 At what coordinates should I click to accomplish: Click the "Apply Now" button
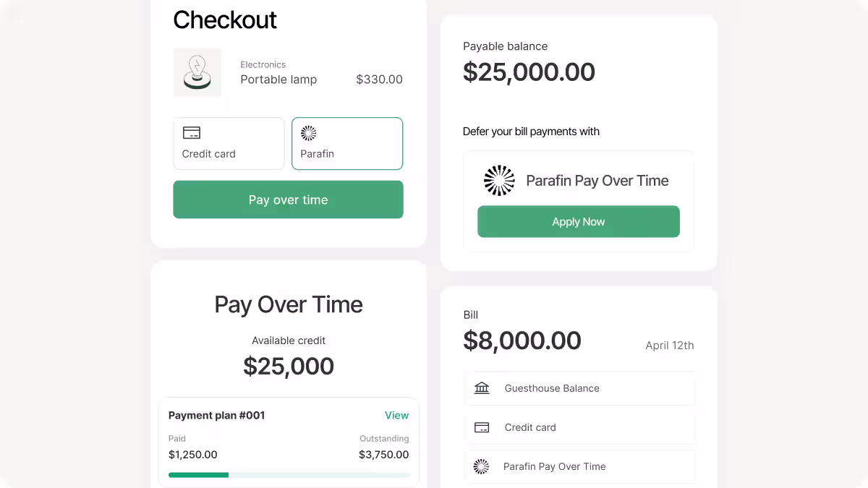tap(578, 221)
